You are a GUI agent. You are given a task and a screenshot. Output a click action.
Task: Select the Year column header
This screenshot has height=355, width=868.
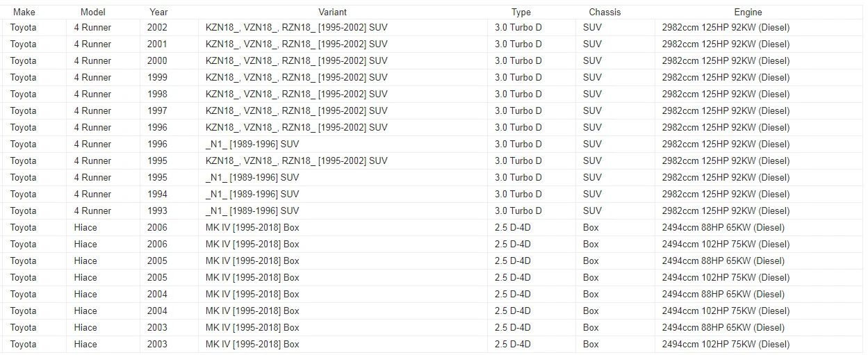pyautogui.click(x=158, y=12)
